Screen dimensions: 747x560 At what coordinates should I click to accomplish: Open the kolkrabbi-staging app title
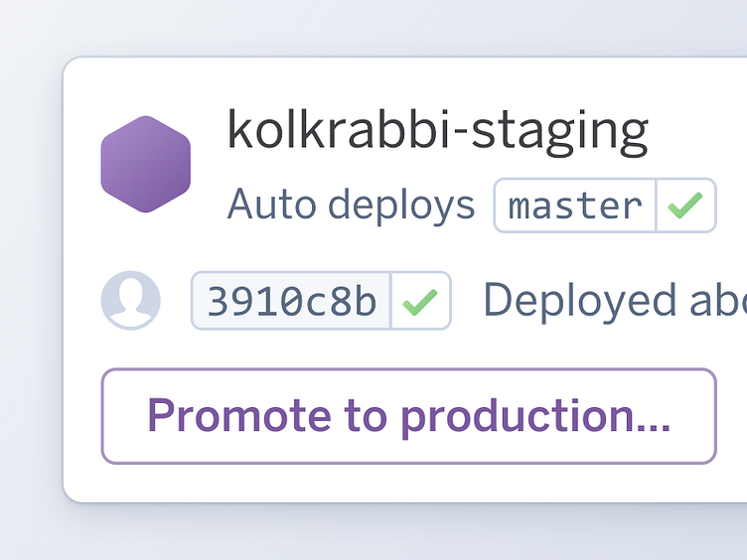coord(437,129)
